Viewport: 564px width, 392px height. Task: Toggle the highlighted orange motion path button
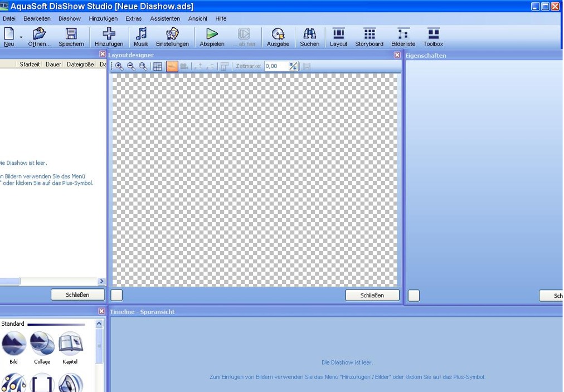pos(172,66)
